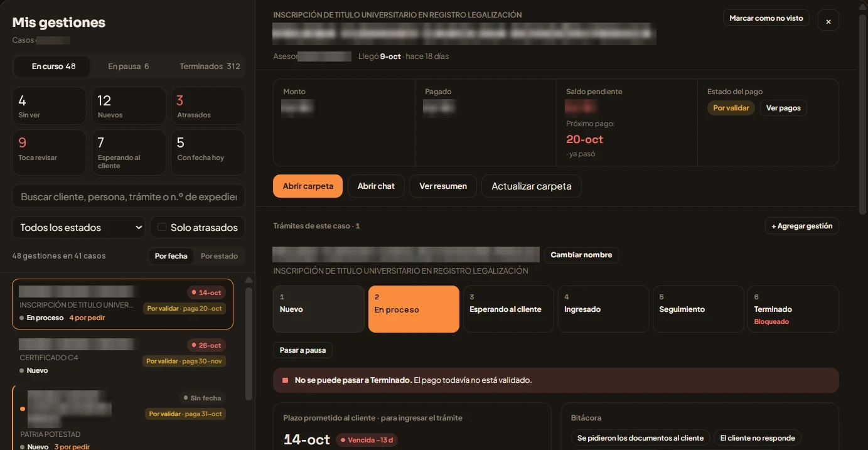
Task: Select stage 3 Esperando al cliente
Action: click(508, 309)
